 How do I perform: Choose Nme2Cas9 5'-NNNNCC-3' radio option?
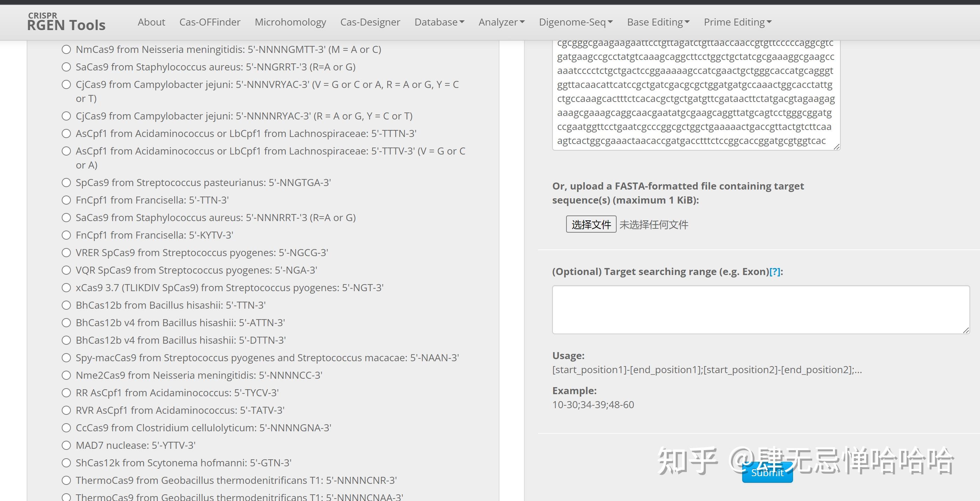(66, 375)
